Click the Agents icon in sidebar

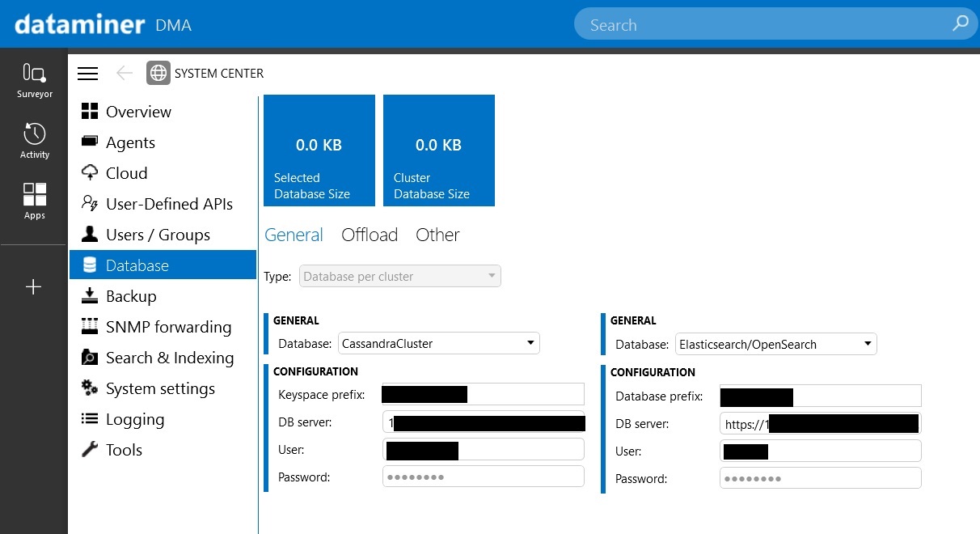click(90, 142)
